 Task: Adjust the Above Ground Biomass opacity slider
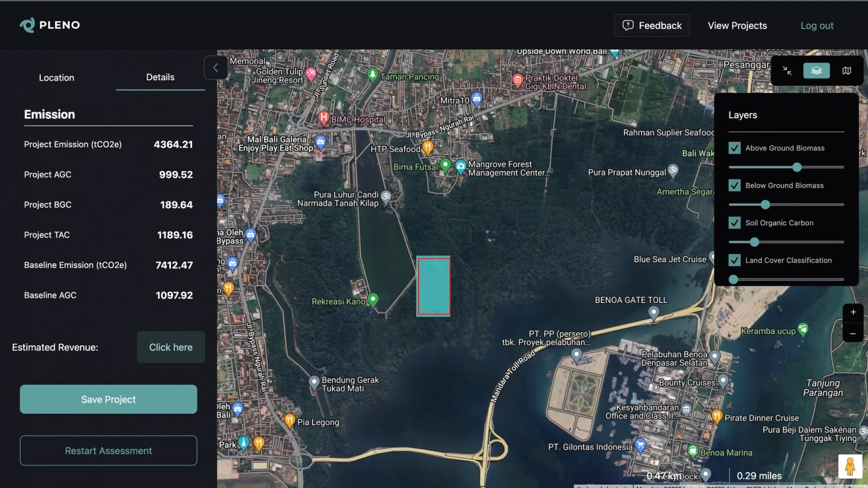(797, 167)
